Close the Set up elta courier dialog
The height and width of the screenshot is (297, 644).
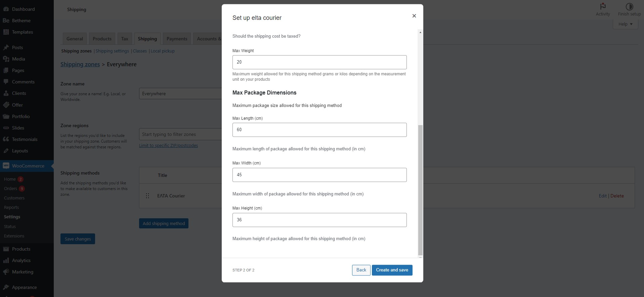pyautogui.click(x=414, y=16)
